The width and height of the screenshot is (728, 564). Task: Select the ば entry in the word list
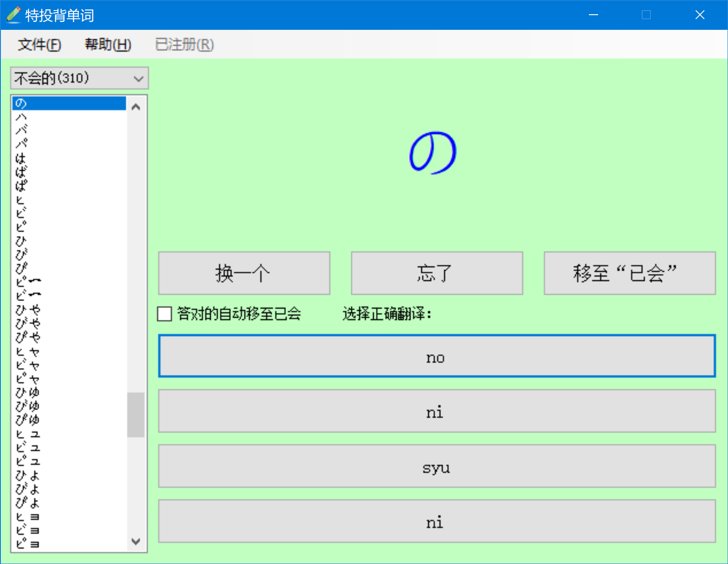click(69, 172)
